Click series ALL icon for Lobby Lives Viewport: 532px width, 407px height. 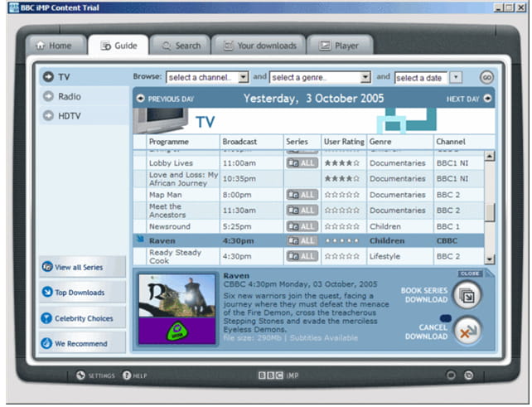coord(302,163)
